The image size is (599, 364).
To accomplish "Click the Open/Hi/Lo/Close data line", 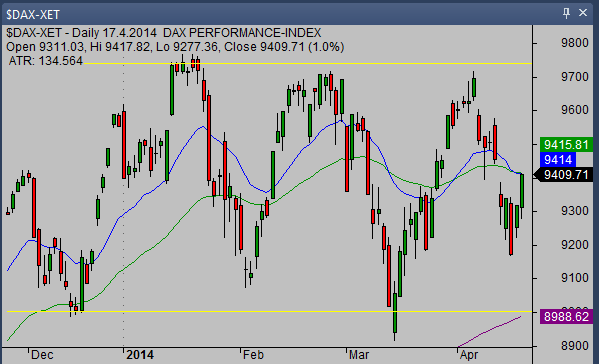I will pos(175,47).
